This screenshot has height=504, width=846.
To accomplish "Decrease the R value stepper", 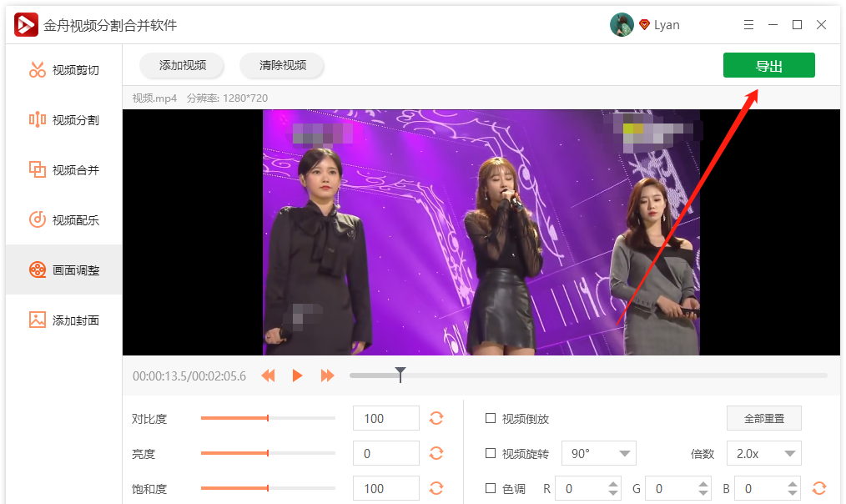I will pyautogui.click(x=613, y=492).
